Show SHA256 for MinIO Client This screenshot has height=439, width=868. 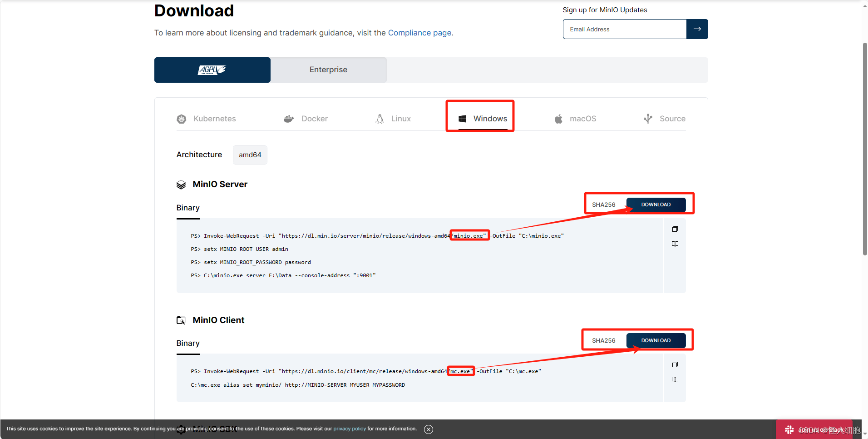[604, 340]
